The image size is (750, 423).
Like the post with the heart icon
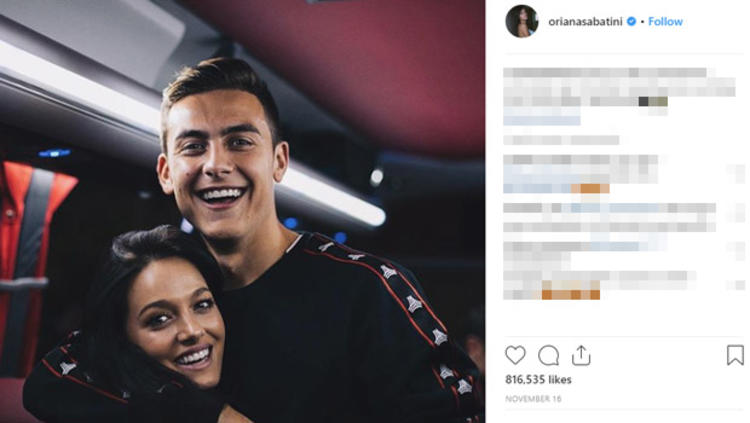[x=515, y=355]
